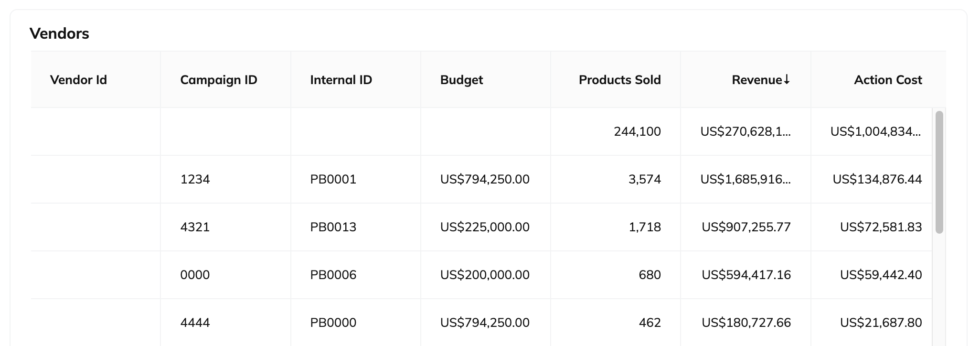Sort by Campaign ID column header

tap(218, 80)
